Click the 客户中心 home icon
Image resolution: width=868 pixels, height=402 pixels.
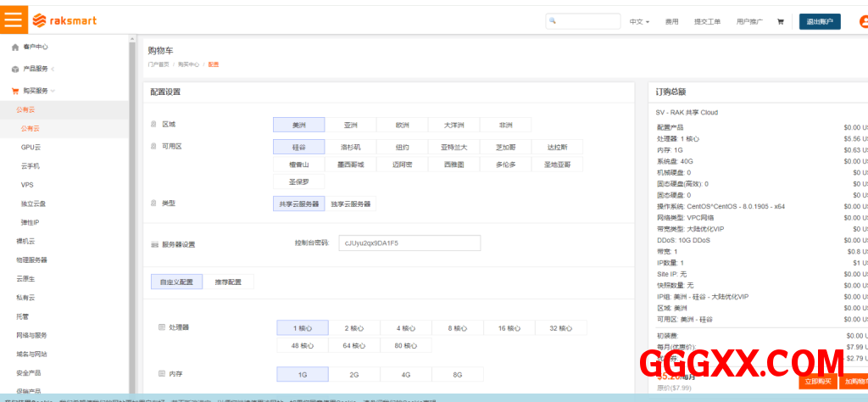[x=15, y=47]
